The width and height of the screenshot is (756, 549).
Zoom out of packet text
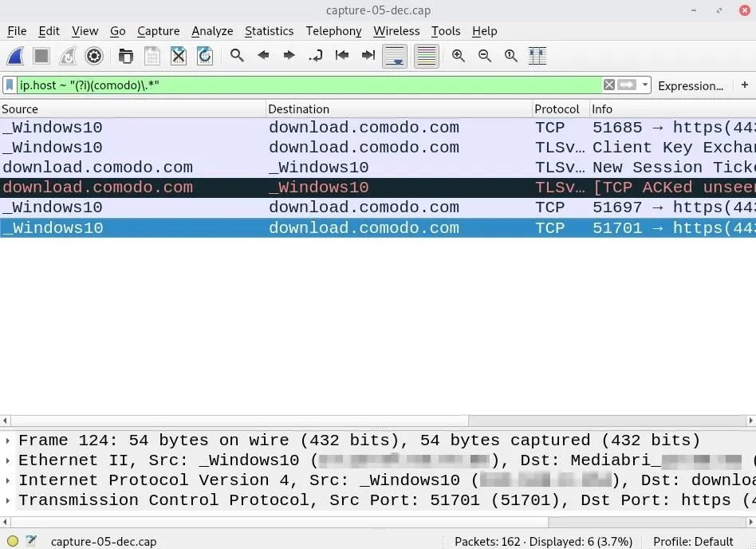(485, 56)
